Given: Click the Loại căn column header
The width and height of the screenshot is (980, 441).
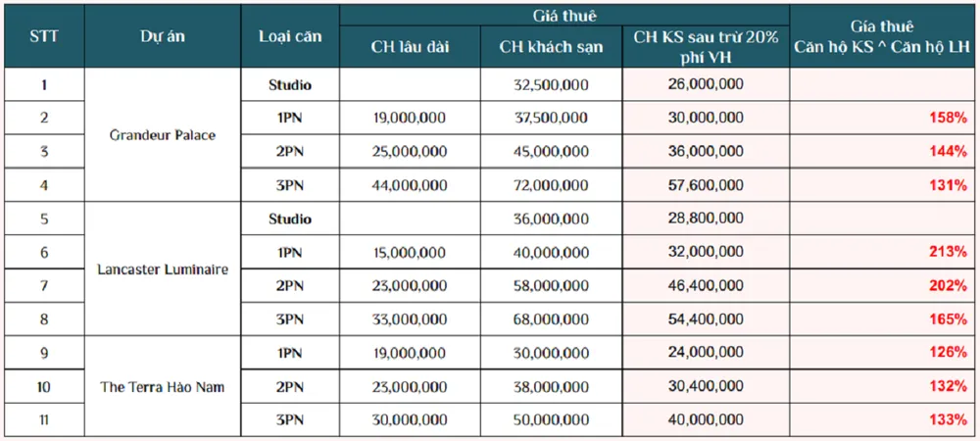Looking at the screenshot, I should (290, 36).
